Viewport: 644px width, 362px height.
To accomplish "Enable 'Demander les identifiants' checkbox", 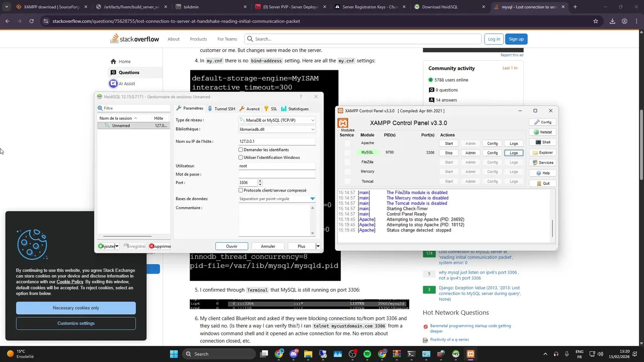I will 240,150.
